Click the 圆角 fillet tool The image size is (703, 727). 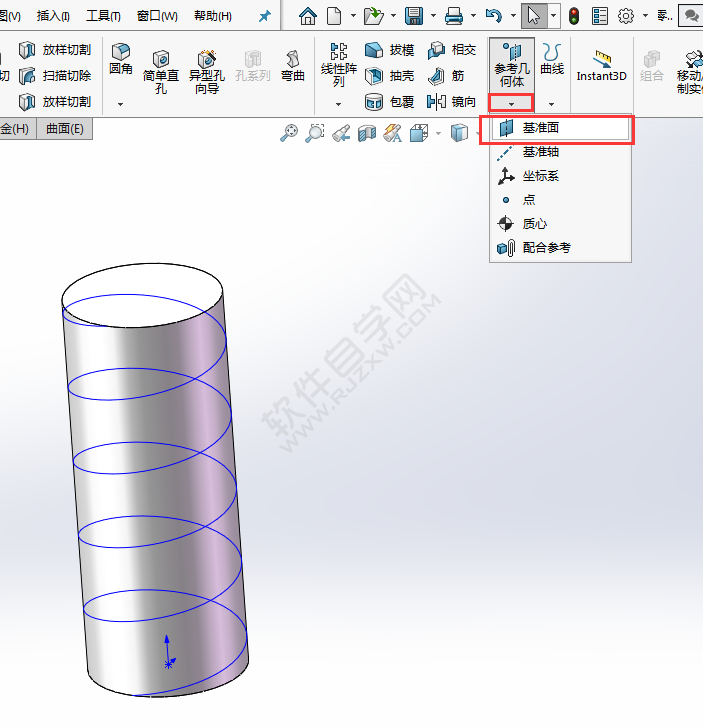[121, 59]
